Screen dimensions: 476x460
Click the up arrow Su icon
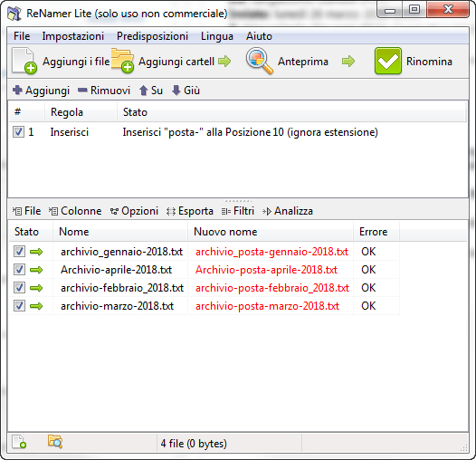pos(143,91)
